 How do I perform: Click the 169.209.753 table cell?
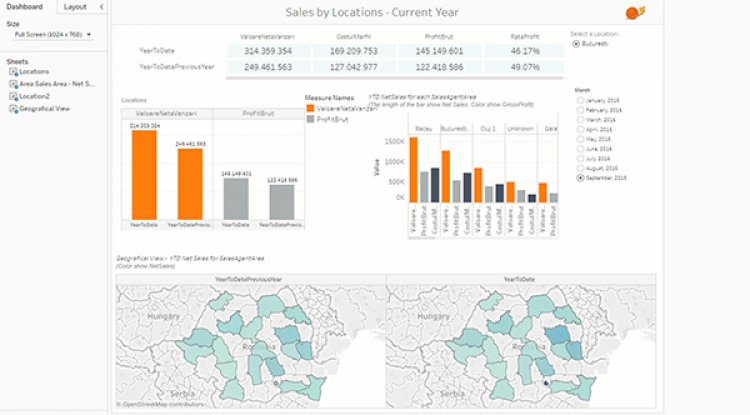coord(353,51)
